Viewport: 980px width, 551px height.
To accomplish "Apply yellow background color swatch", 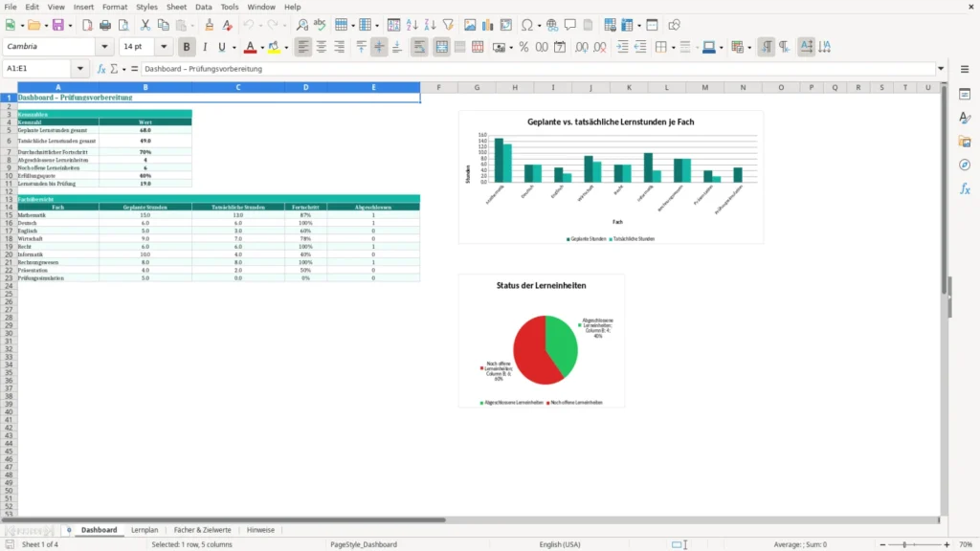I will click(274, 47).
